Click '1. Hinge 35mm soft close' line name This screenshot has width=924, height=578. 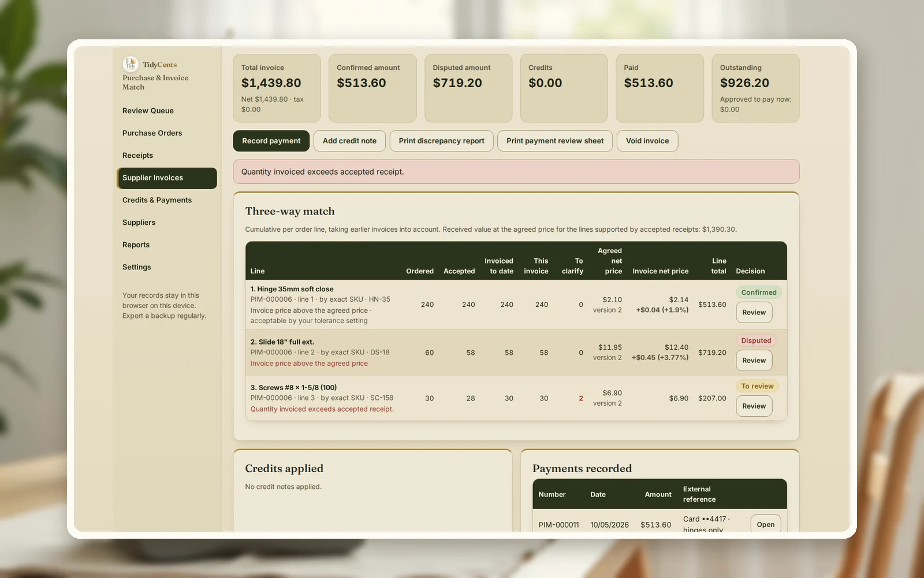coord(292,289)
